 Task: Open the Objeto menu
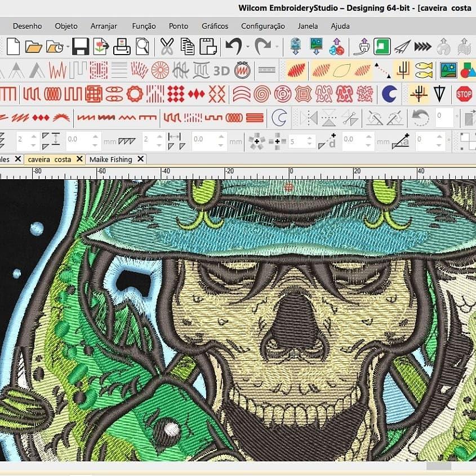[66, 26]
